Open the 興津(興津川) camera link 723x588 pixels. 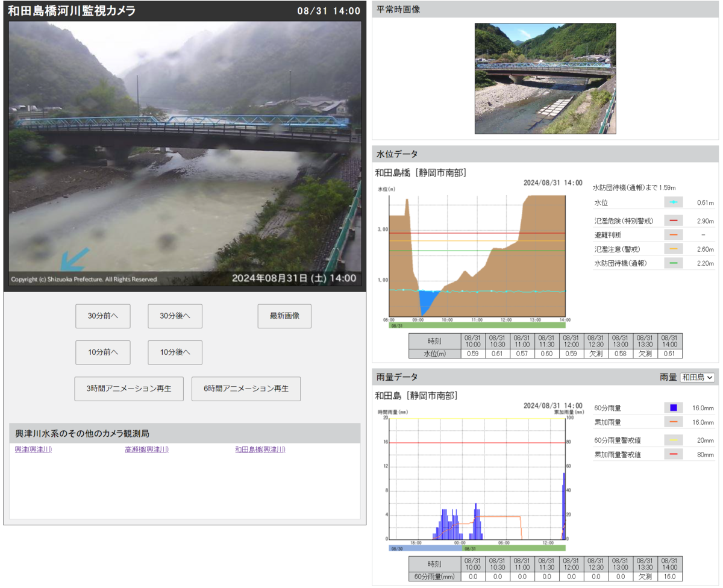point(34,449)
